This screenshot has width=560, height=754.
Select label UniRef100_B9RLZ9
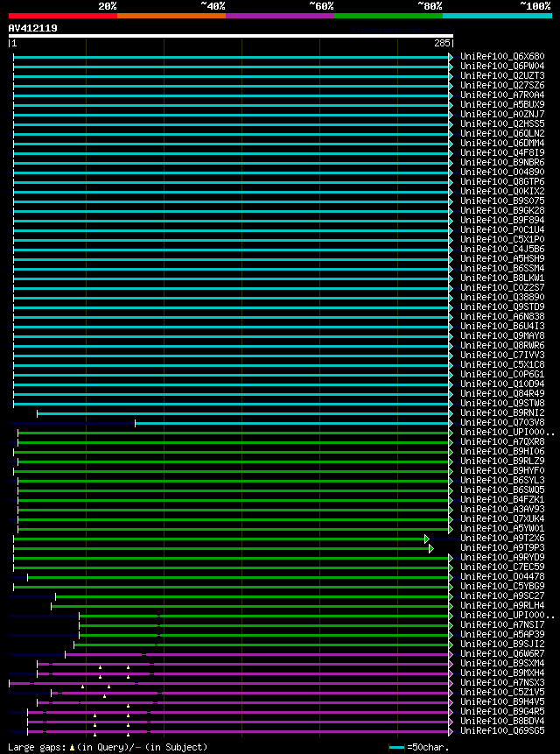(502, 462)
